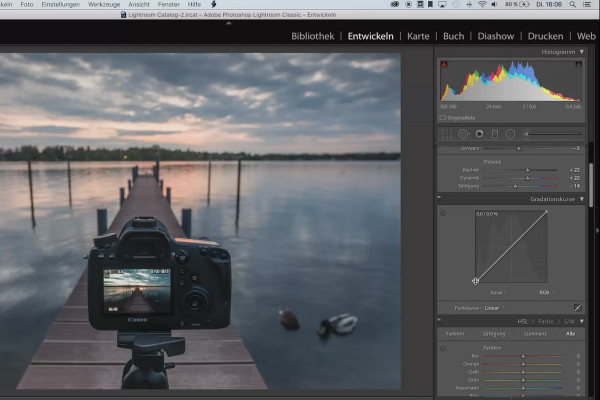Collapse the Gradationskurve panel

(582, 199)
